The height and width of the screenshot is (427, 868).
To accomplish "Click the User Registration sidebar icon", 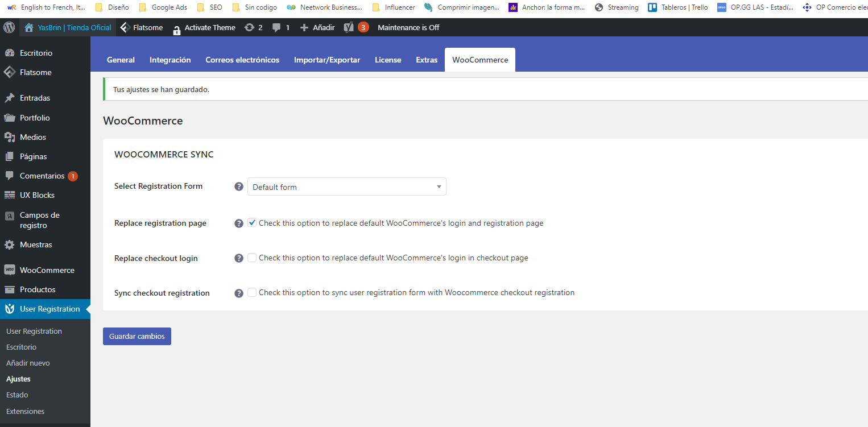I will click(10, 309).
